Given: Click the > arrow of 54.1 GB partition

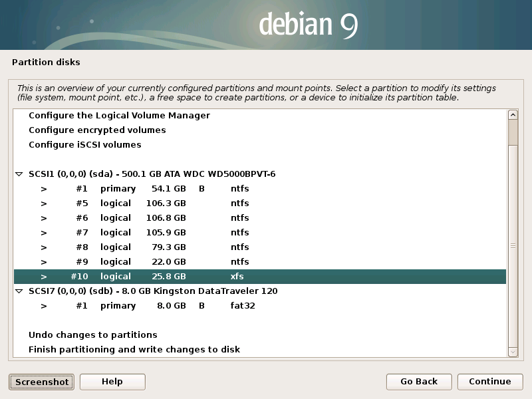Looking at the screenshot, I should click(x=44, y=189).
